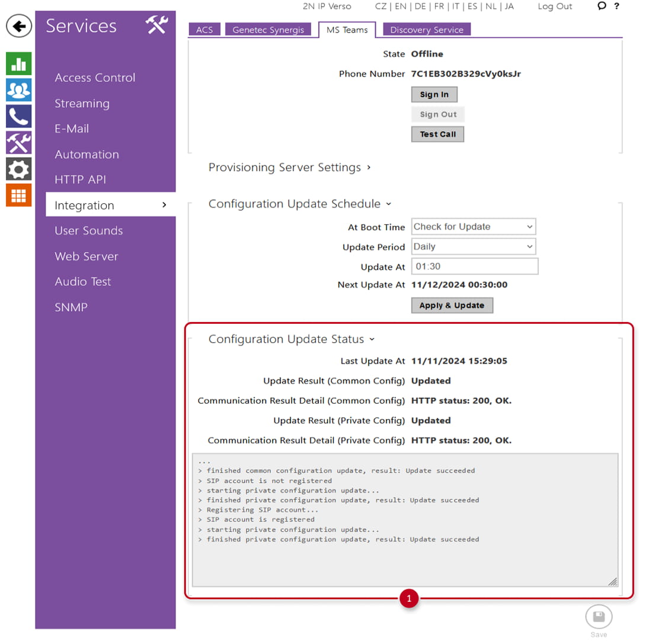The height and width of the screenshot is (644, 649).
Task: Click the 2N IP Verso device name
Action: point(327,6)
